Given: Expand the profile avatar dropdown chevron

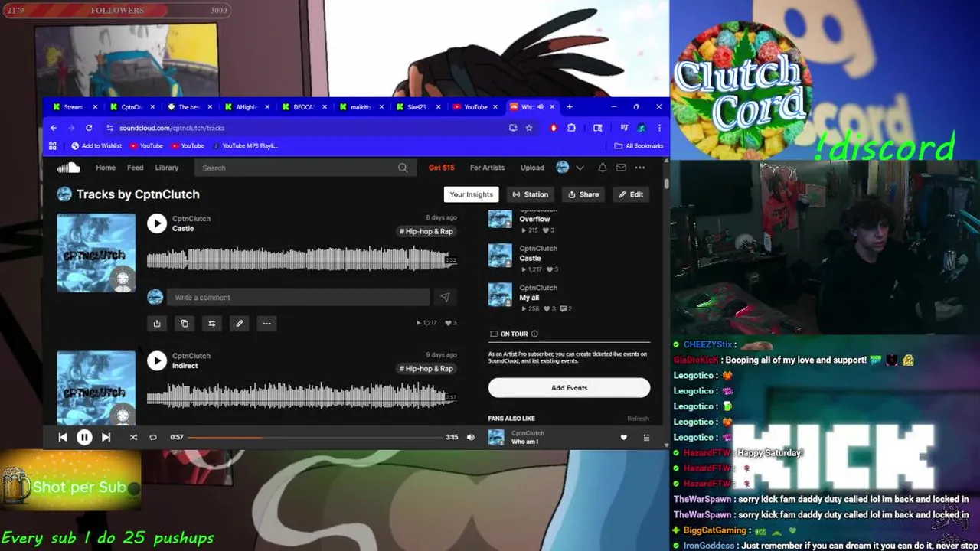Looking at the screenshot, I should (580, 168).
